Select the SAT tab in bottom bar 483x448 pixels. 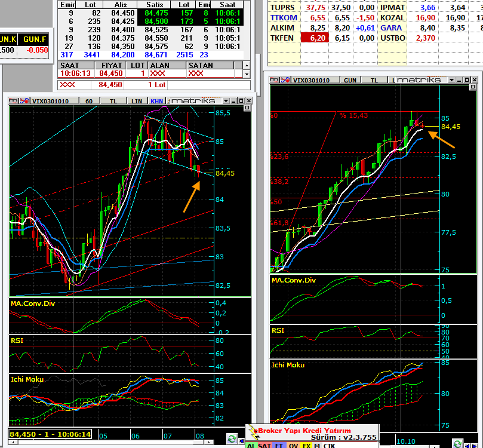coord(264,445)
